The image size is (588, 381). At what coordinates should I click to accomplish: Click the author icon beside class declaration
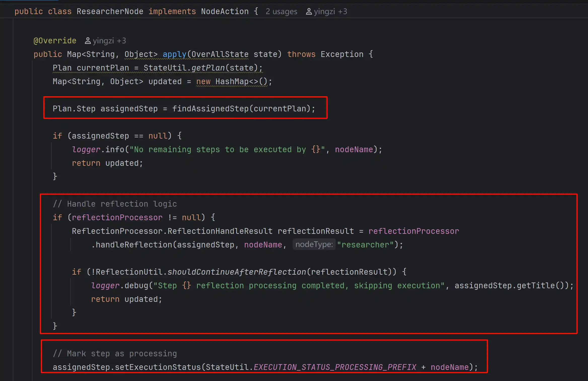pyautogui.click(x=309, y=12)
